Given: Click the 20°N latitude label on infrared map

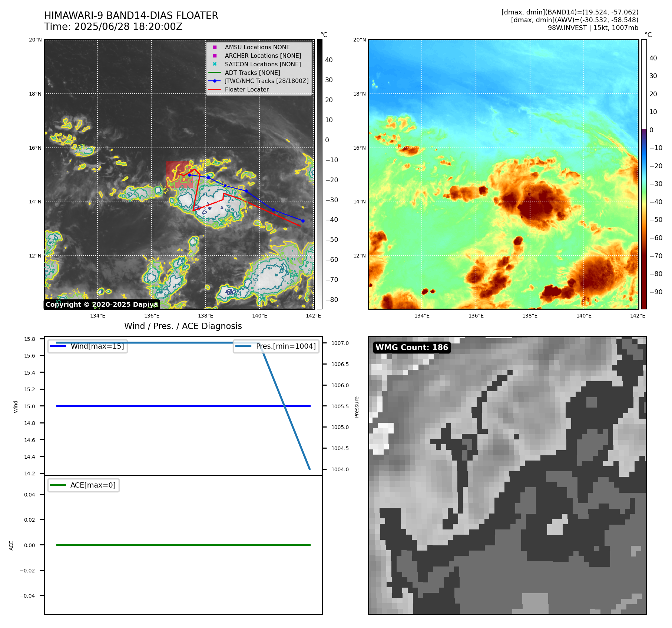Looking at the screenshot, I should pos(36,40).
